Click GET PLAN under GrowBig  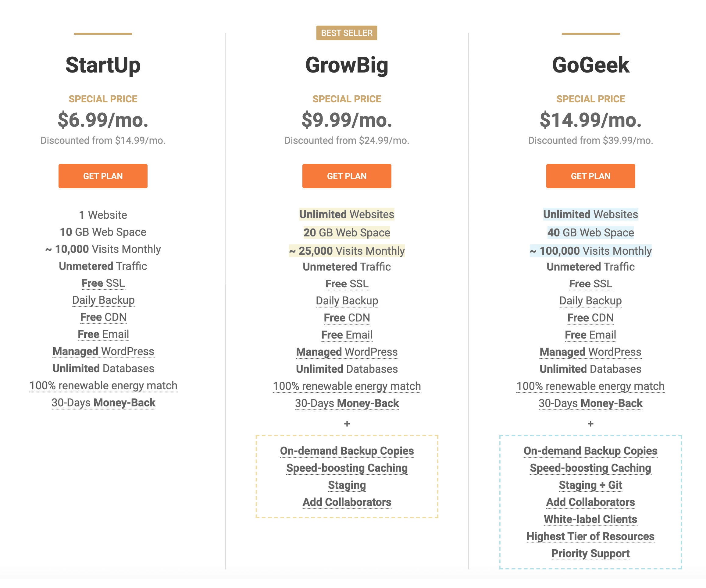coord(347,176)
